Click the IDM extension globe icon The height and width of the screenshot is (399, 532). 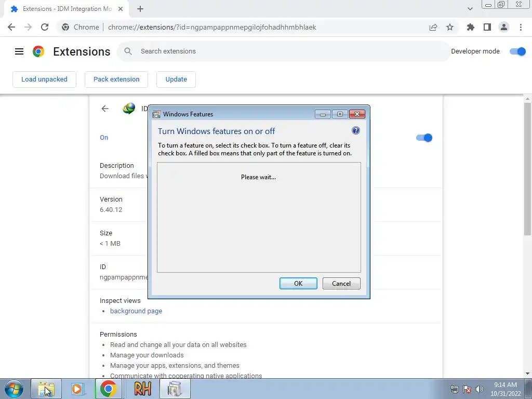click(x=129, y=109)
